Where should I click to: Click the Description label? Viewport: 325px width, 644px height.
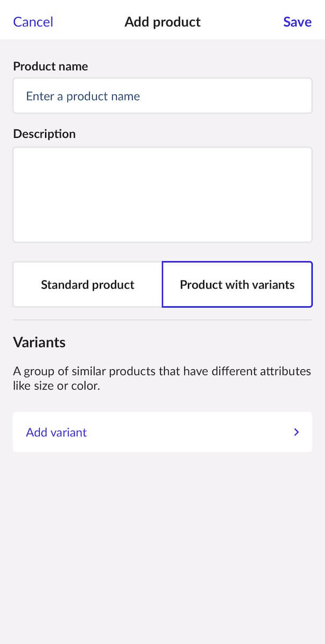click(x=44, y=134)
